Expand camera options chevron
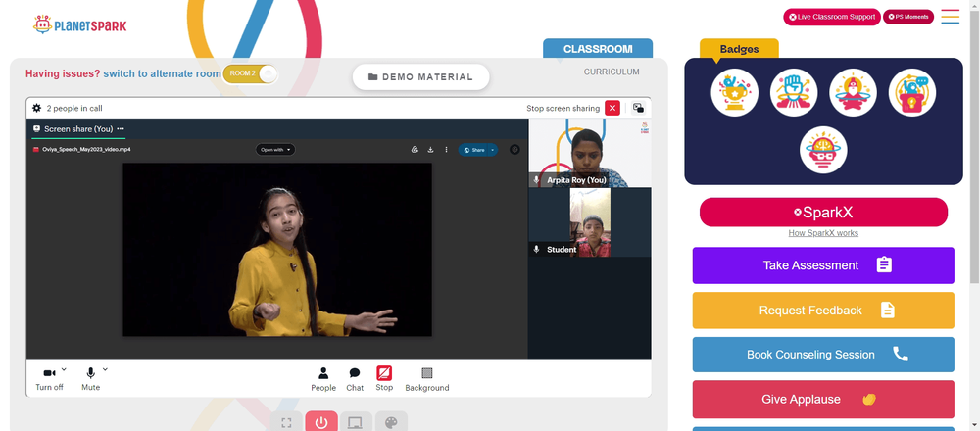The width and height of the screenshot is (980, 431). 64,369
